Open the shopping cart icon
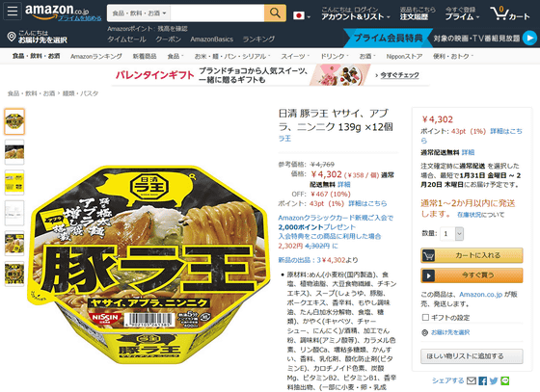540x392 pixels. point(499,13)
